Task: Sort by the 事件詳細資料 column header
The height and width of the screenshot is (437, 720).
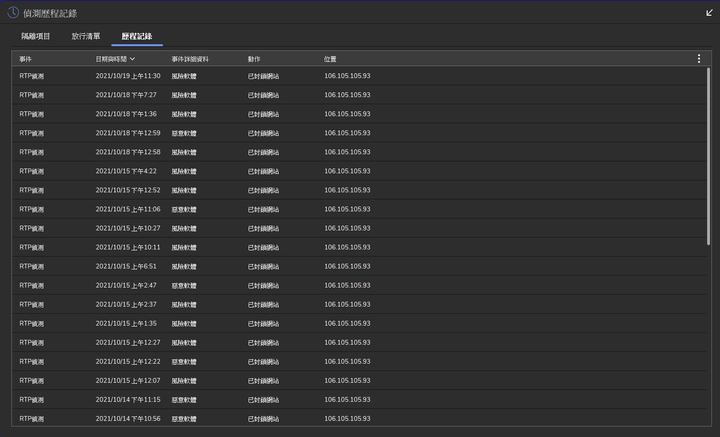Action: pyautogui.click(x=190, y=59)
